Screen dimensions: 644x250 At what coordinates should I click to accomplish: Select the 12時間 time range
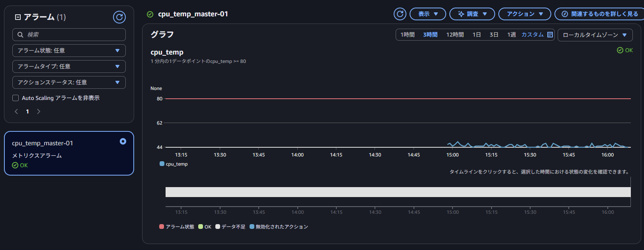click(455, 35)
